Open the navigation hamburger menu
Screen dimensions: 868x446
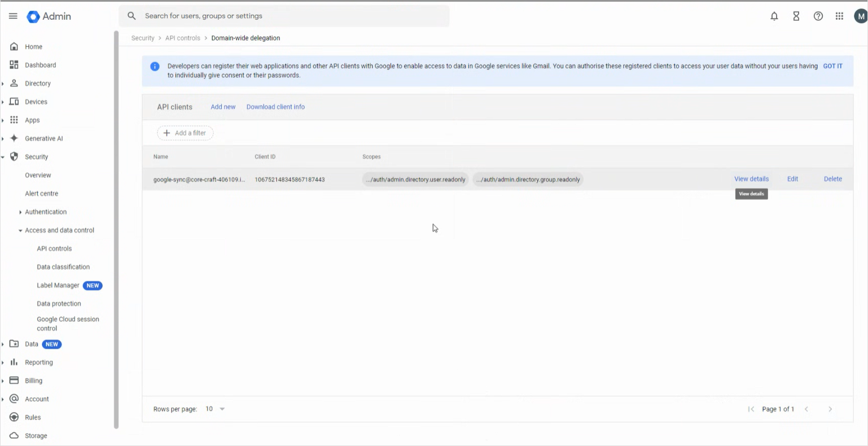click(12, 16)
